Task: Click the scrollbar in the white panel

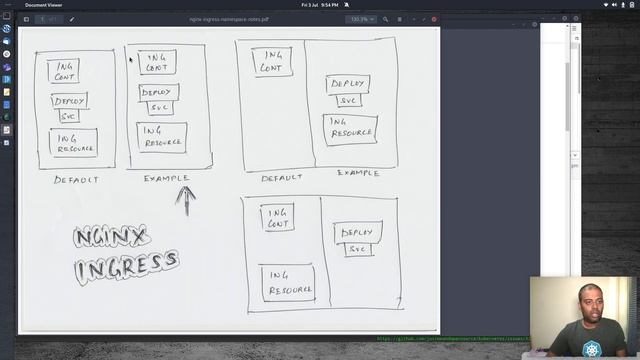Action: coord(567,96)
